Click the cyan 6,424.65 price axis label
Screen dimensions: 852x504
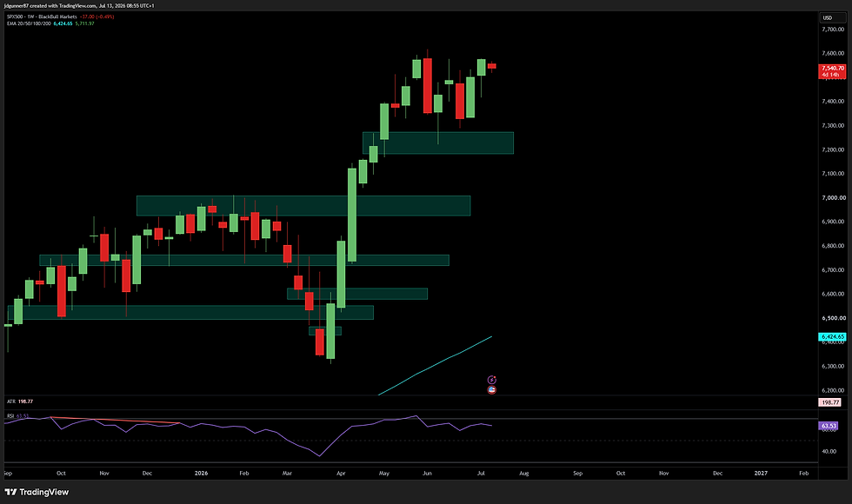point(833,337)
